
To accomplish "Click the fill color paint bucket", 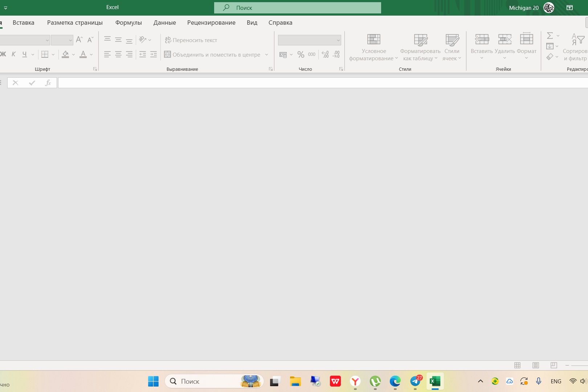I will [65, 54].
